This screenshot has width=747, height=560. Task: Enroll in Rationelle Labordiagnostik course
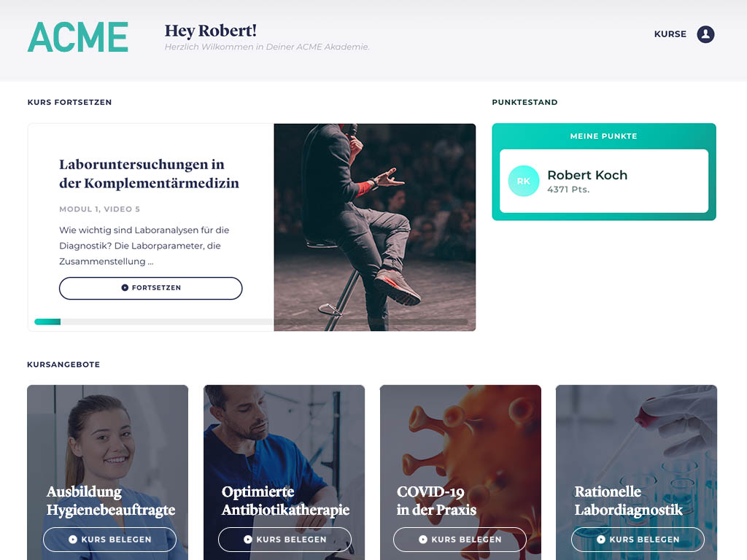coord(638,540)
